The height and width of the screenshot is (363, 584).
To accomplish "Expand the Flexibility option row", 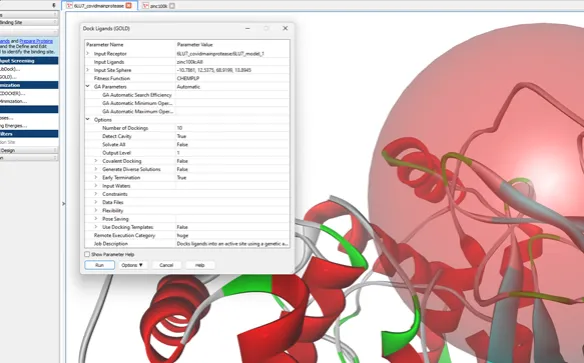I will point(96,210).
